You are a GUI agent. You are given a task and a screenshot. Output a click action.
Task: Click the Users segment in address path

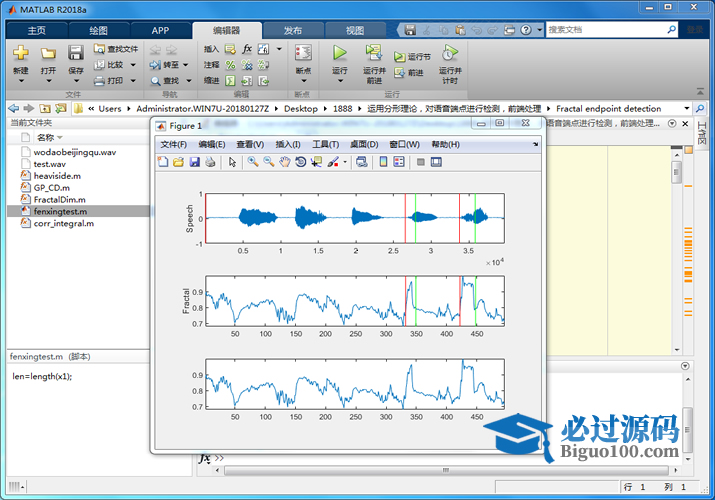pyautogui.click(x=110, y=108)
